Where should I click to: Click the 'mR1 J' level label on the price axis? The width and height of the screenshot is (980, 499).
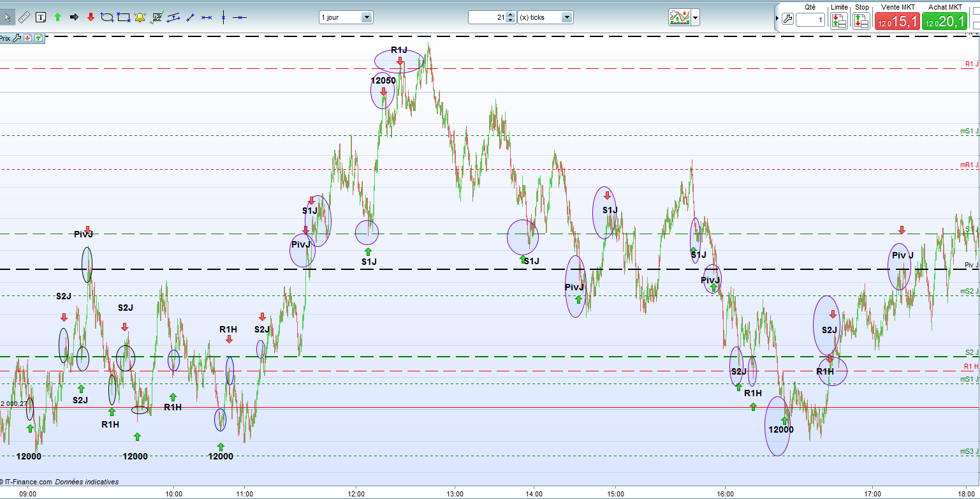969,165
